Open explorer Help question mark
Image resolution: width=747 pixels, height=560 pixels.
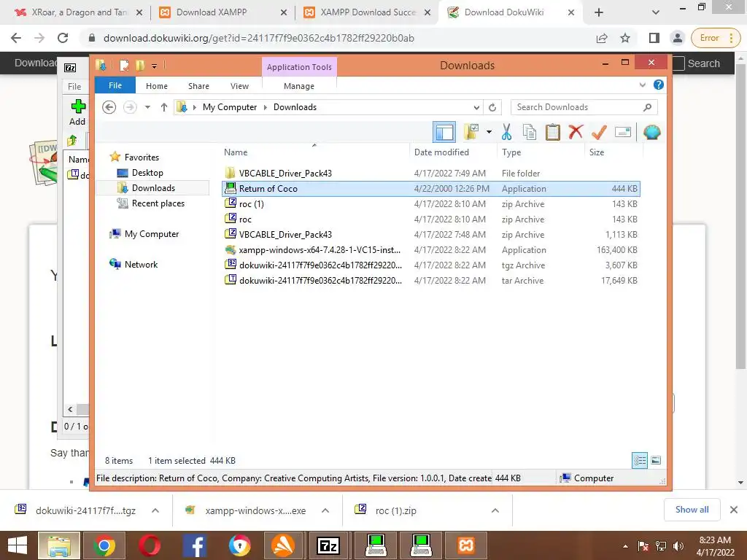tap(659, 85)
